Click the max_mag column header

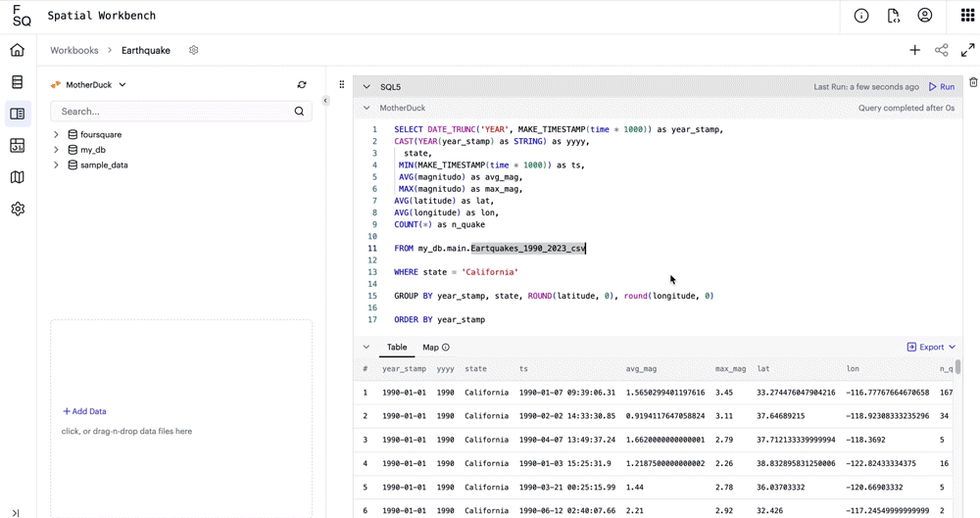click(731, 368)
